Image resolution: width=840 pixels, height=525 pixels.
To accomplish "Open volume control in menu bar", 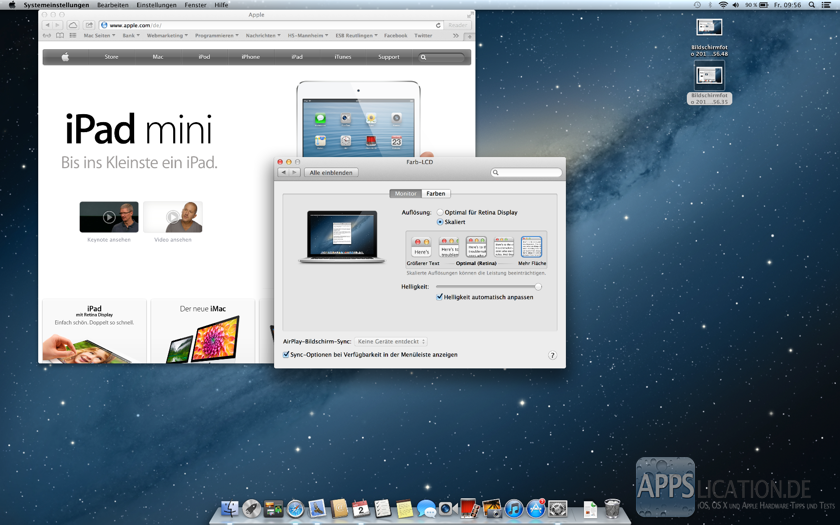I will (x=736, y=5).
